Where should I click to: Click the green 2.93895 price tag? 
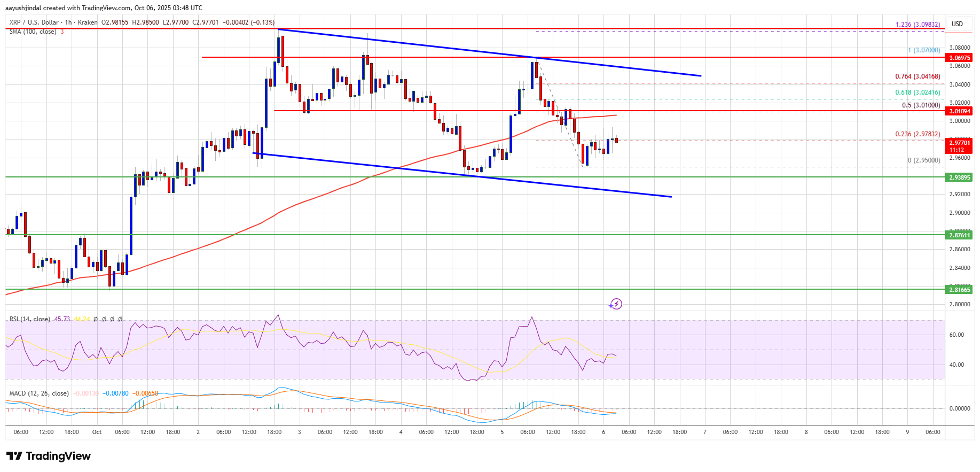pyautogui.click(x=959, y=177)
